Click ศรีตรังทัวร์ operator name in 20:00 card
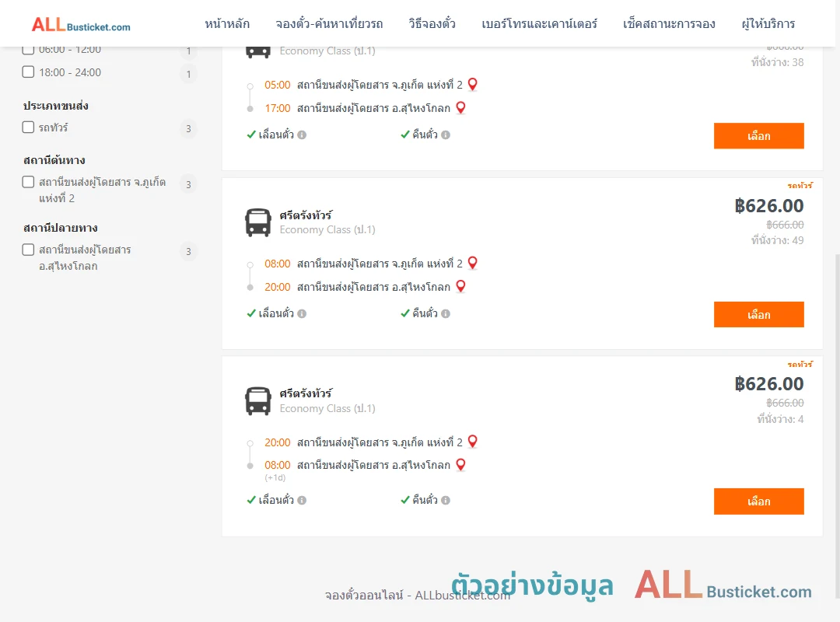Viewport: 840px width, 622px height. (306, 393)
